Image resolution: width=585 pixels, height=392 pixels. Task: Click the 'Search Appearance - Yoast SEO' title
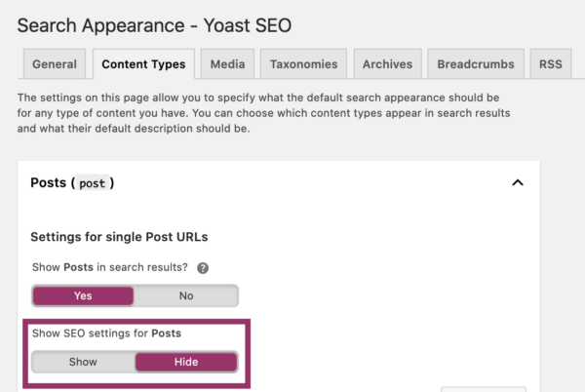click(154, 25)
